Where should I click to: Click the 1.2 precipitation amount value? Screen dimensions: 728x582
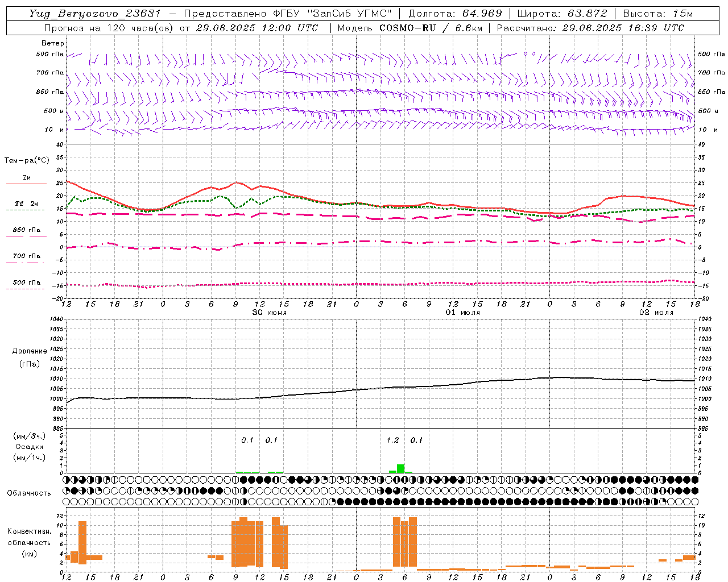pyautogui.click(x=392, y=440)
